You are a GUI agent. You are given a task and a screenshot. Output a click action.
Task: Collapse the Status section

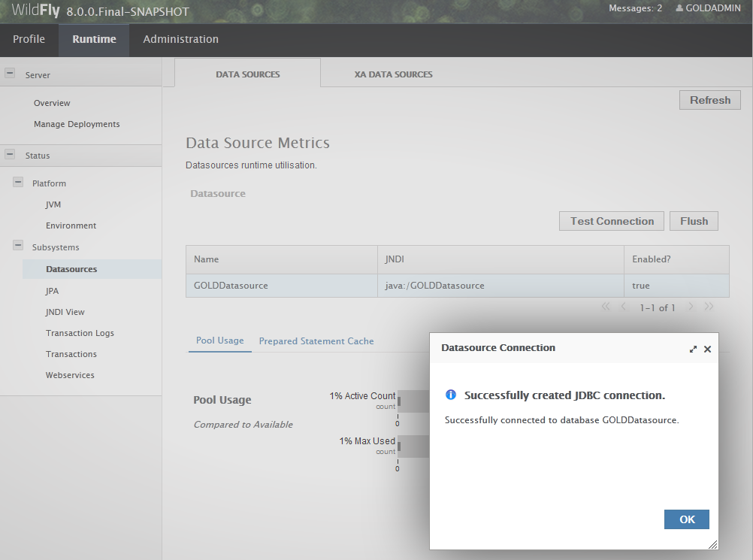click(10, 154)
